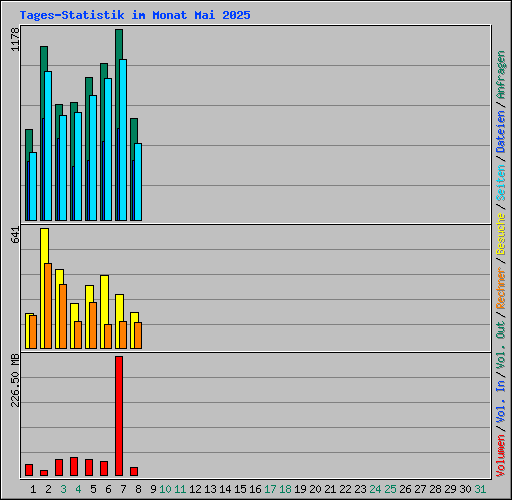Select the cyan Seiten bar for day 1
Image resolution: width=512 pixels, height=500 pixels.
click(x=33, y=186)
